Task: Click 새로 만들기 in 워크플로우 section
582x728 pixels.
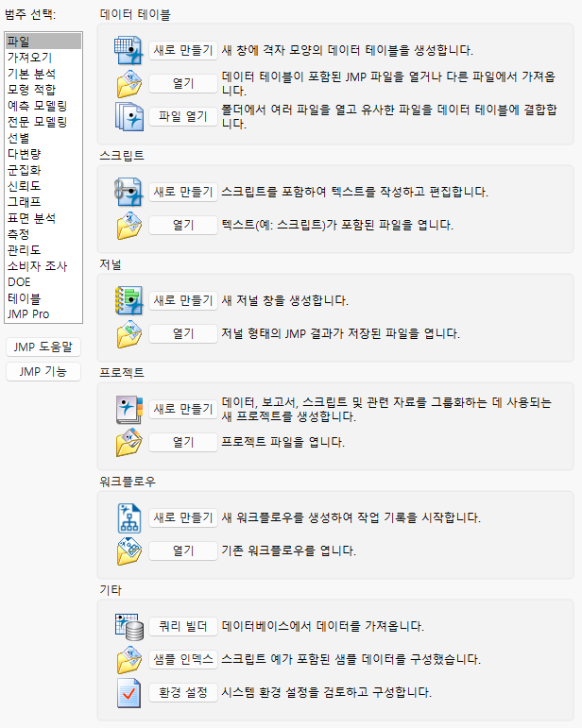Action: 183,517
